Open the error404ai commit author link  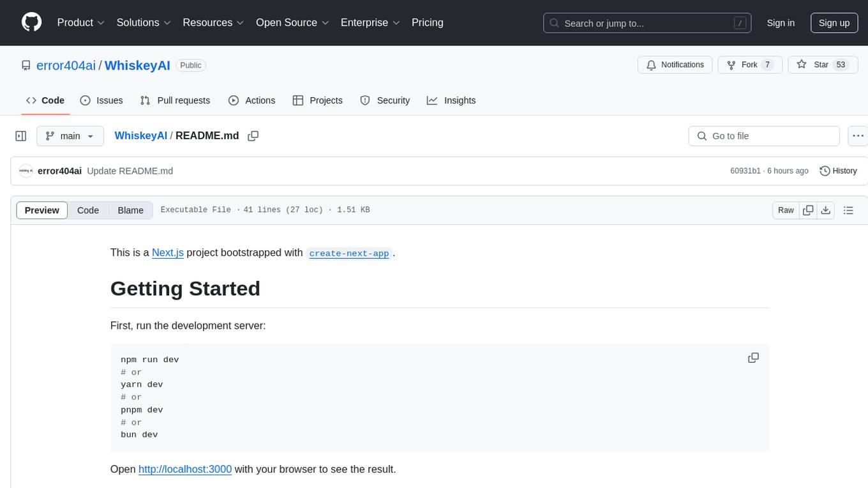pyautogui.click(x=60, y=171)
